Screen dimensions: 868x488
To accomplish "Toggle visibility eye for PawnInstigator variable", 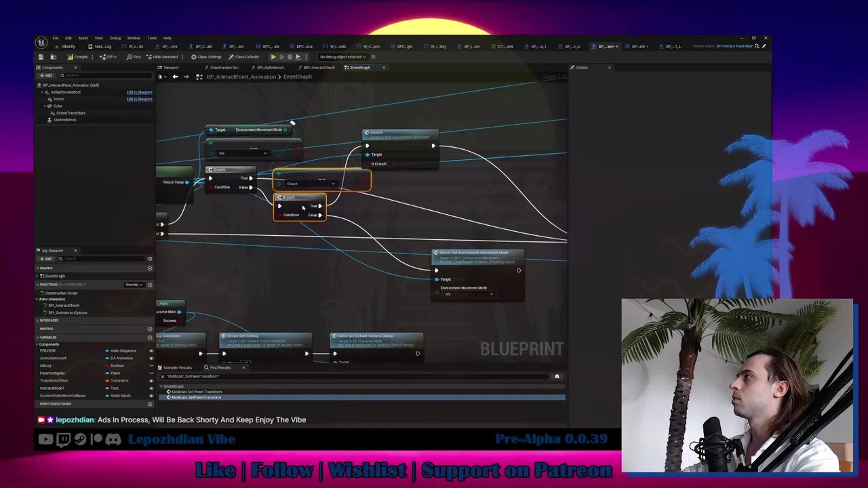I will [151, 373].
